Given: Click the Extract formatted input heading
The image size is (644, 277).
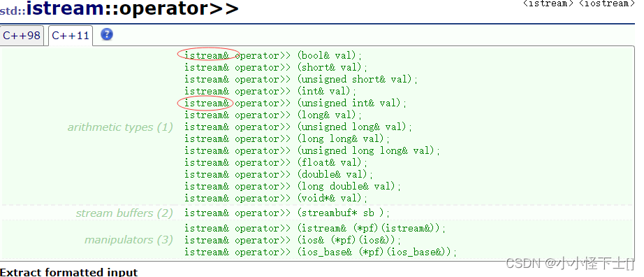Looking at the screenshot, I should 69,272.
